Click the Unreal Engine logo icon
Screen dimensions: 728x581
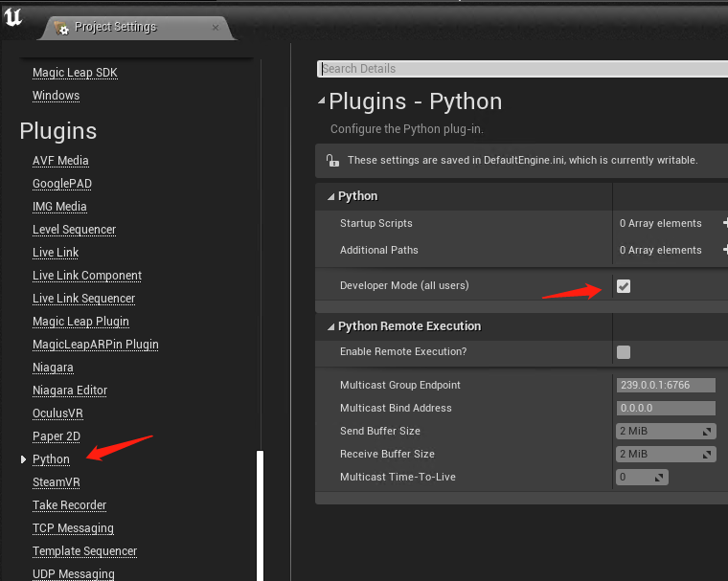coord(12,16)
